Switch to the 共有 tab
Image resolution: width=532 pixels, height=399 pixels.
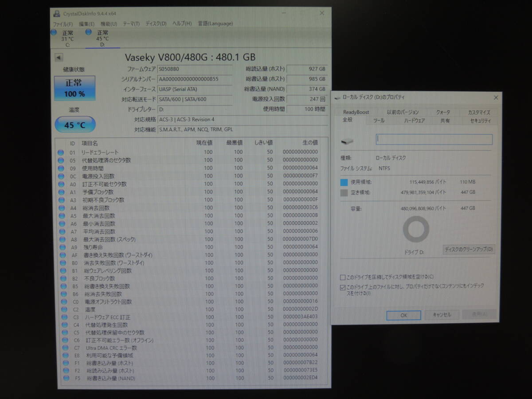pyautogui.click(x=445, y=121)
